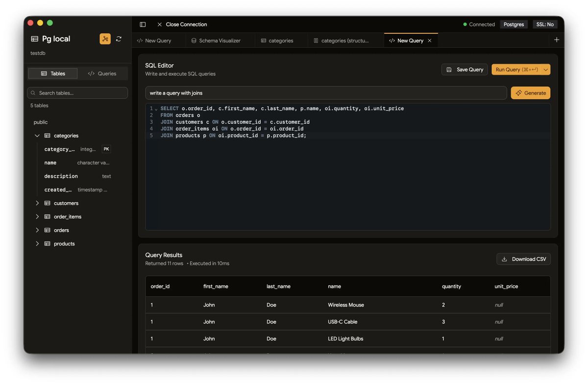Close the active New Query tab
Screen dimensions: 588x385
(430, 41)
